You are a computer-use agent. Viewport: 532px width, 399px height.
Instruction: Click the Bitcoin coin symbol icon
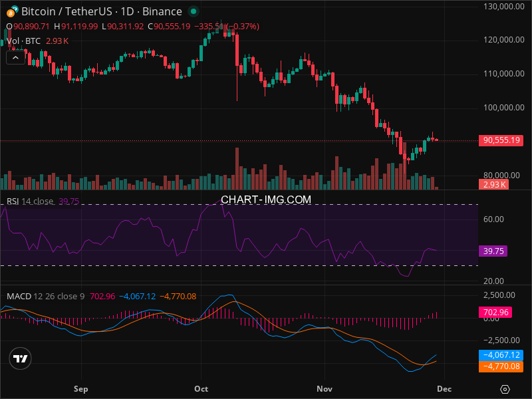click(x=11, y=11)
